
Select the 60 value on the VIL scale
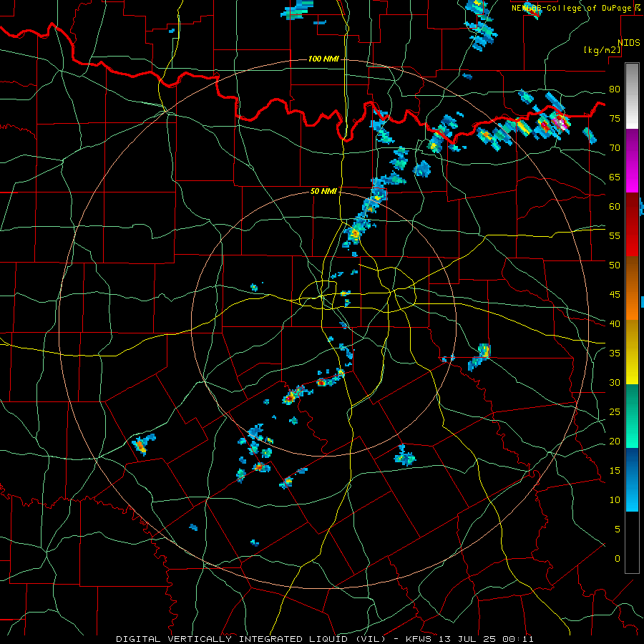[615, 207]
